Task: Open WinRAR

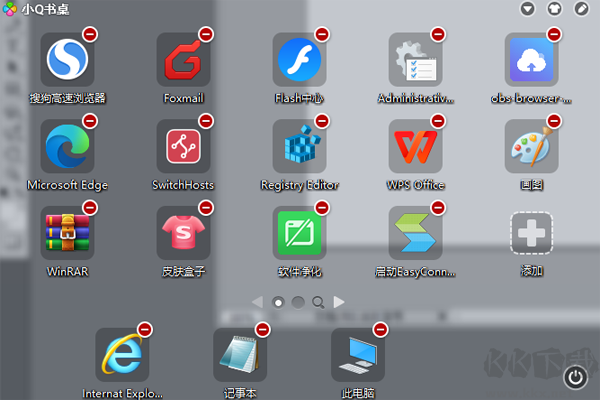Action: [x=67, y=233]
